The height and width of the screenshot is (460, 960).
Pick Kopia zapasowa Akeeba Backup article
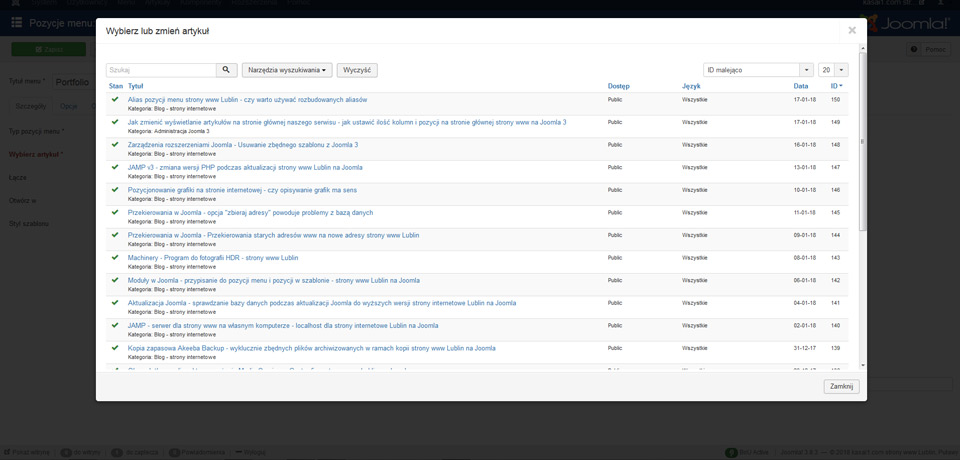click(x=312, y=348)
